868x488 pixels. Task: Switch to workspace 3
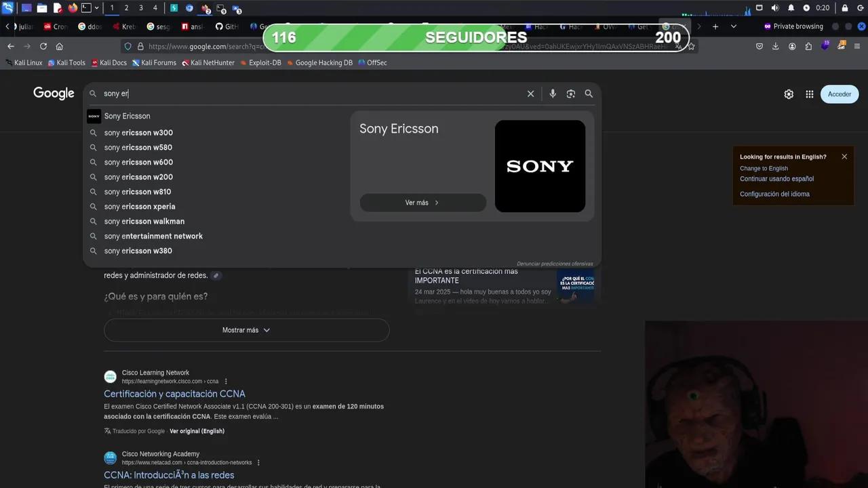(x=141, y=8)
